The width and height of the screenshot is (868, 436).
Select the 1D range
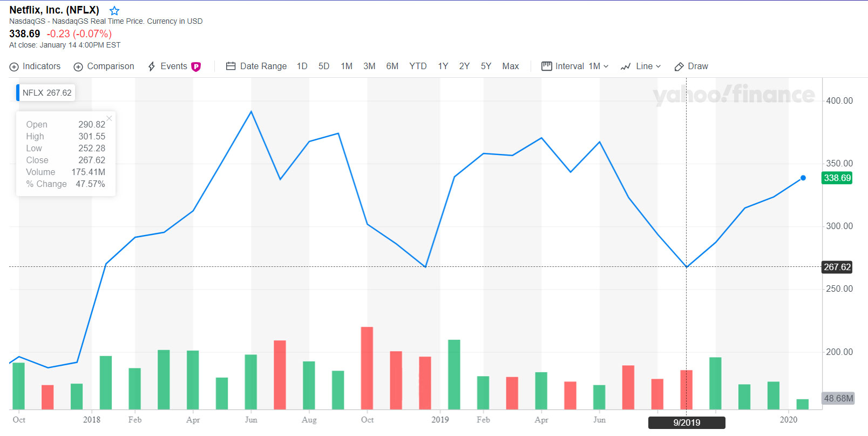(302, 66)
